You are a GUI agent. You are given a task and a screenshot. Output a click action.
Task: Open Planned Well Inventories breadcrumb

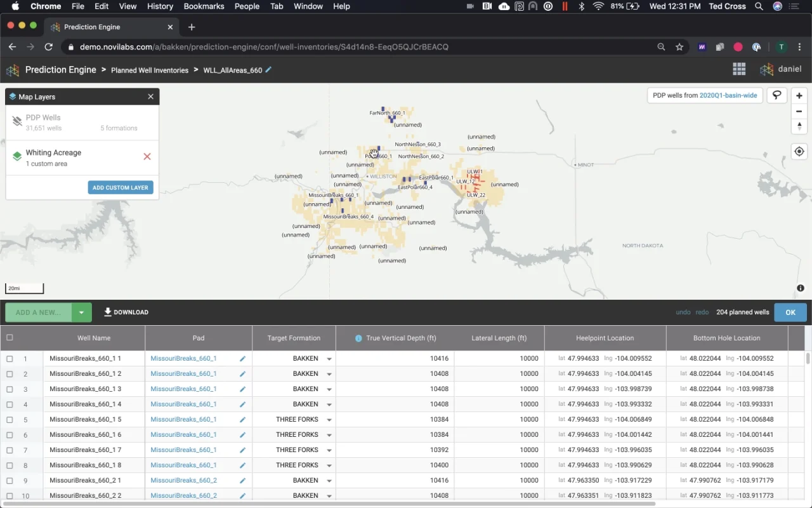[150, 70]
